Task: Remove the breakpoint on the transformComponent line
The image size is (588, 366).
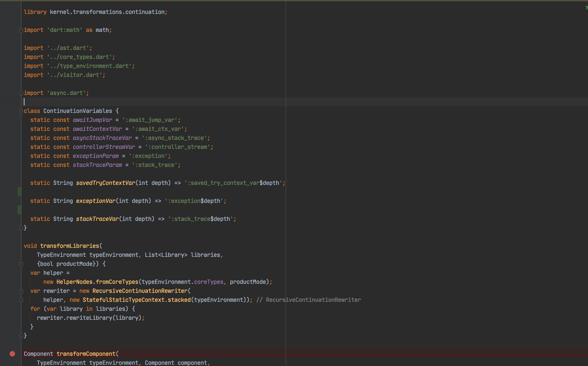Action: click(12, 354)
